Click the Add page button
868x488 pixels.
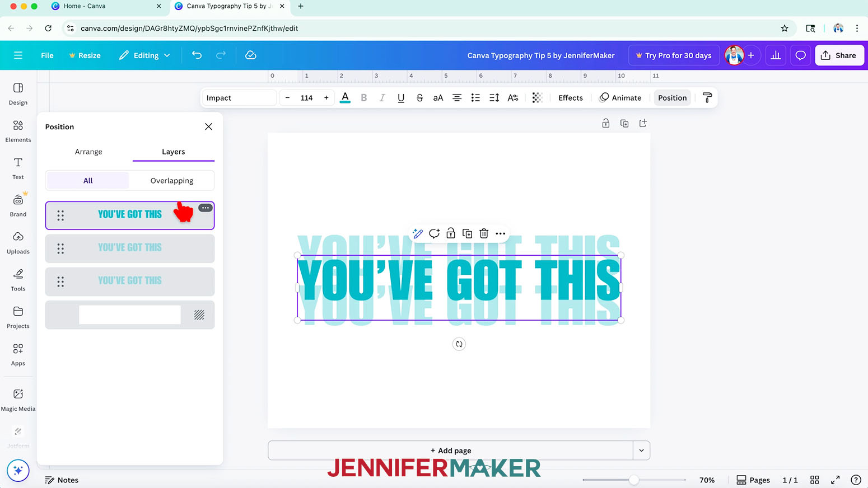pos(451,451)
